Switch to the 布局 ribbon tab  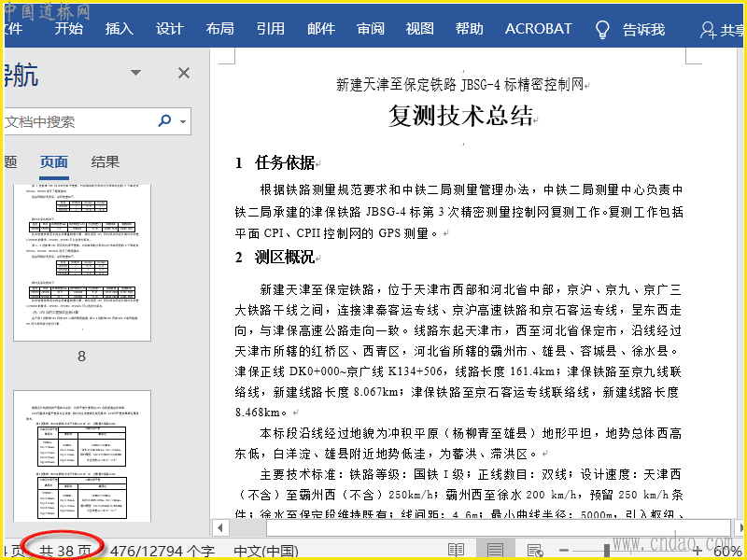(x=219, y=29)
